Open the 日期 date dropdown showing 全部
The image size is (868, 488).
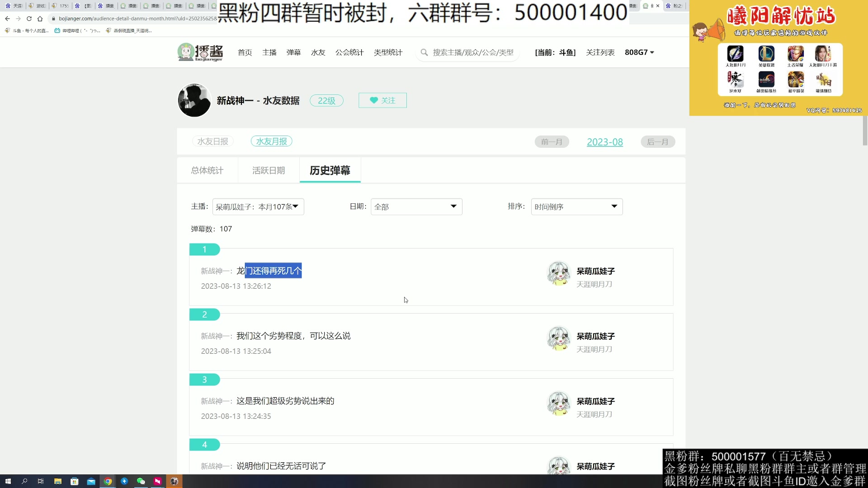[415, 206]
